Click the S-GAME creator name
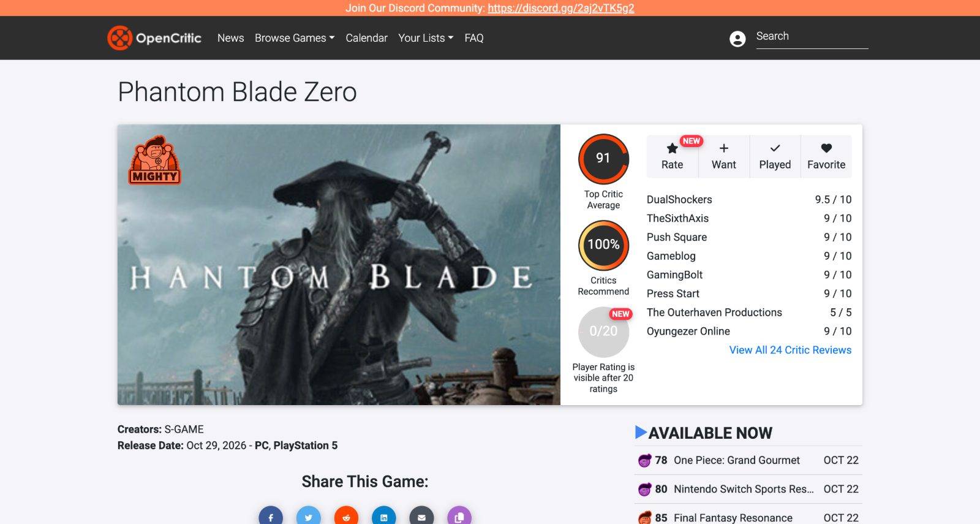980x524 pixels. pyautogui.click(x=184, y=430)
